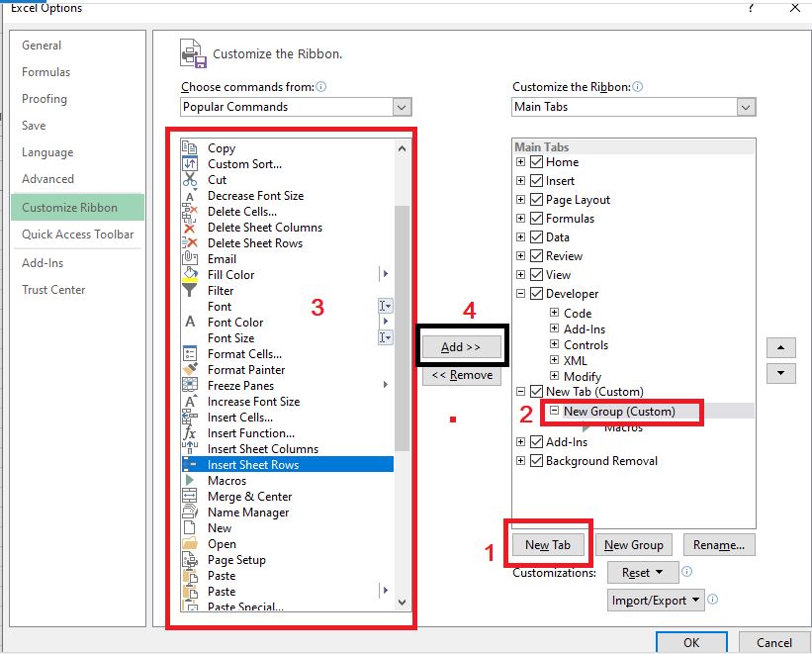This screenshot has height=654, width=812.
Task: Collapse the New Tab (Custom) node
Action: tap(520, 391)
